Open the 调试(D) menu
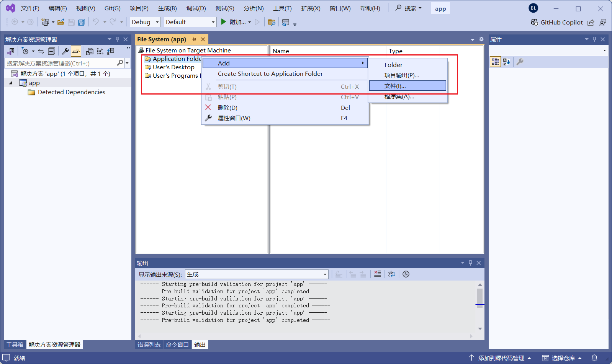This screenshot has width=612, height=364. [196, 8]
